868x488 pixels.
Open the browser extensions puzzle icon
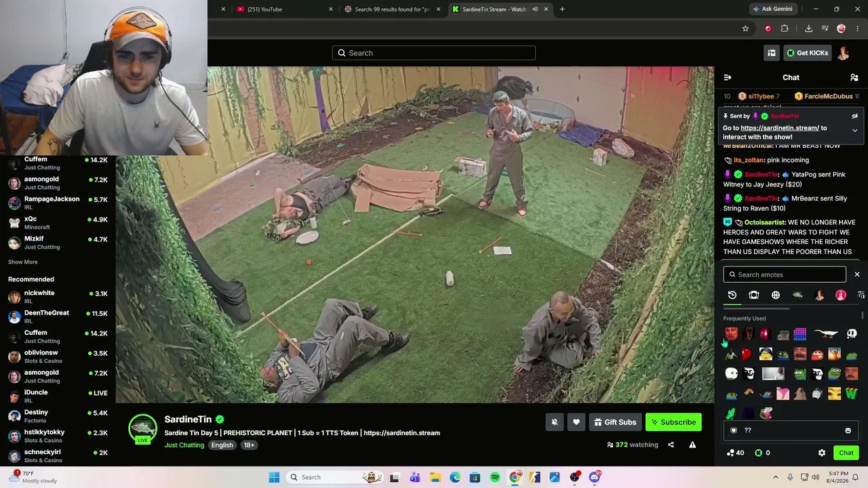pos(785,28)
